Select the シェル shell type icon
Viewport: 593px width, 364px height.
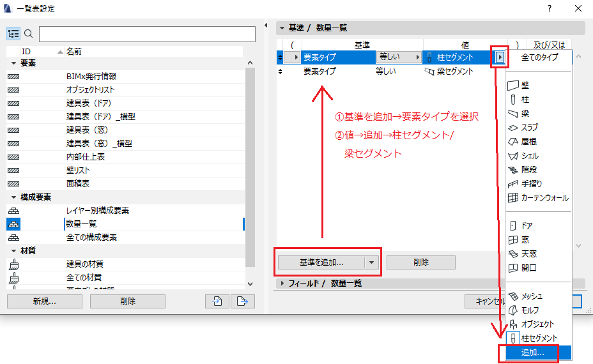pyautogui.click(x=513, y=156)
